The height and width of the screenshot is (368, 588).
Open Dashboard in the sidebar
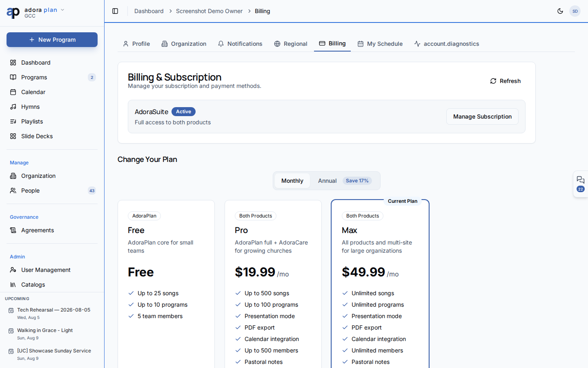(52, 63)
